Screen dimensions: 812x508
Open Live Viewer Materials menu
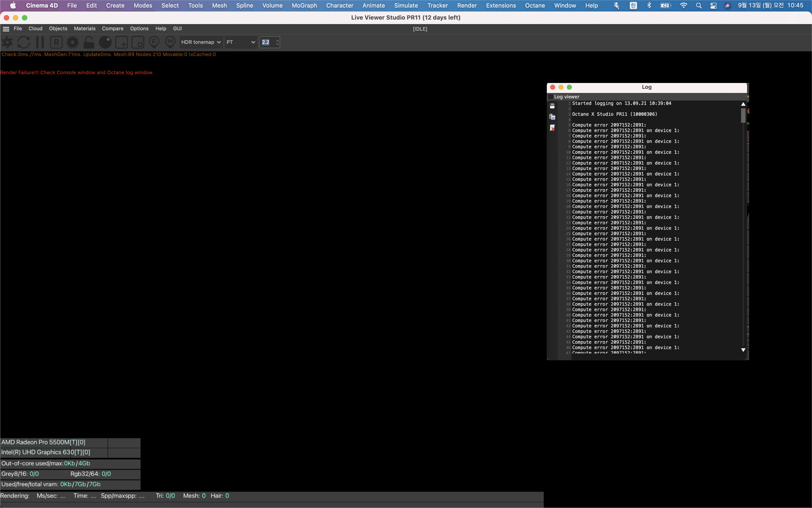click(x=85, y=29)
